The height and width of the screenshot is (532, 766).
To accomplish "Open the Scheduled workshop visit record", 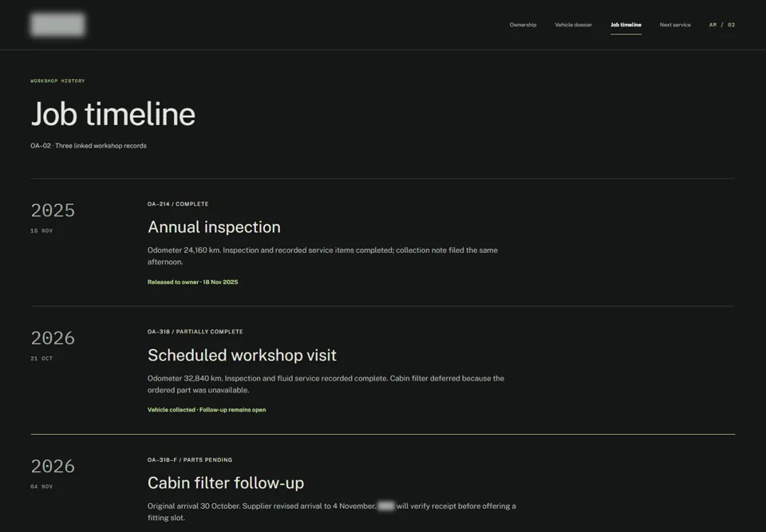I will point(242,355).
